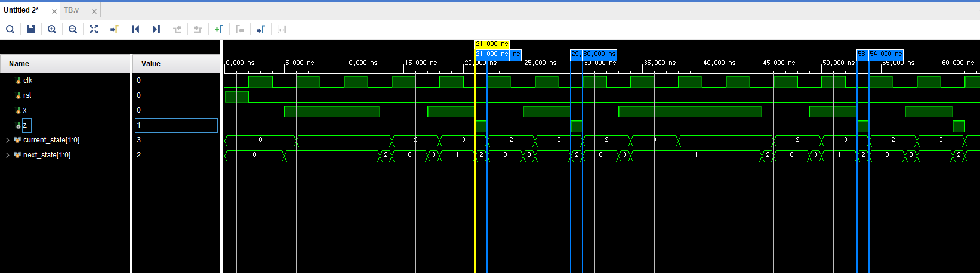
Task: Click the swap cursors icon
Action: (x=282, y=29)
